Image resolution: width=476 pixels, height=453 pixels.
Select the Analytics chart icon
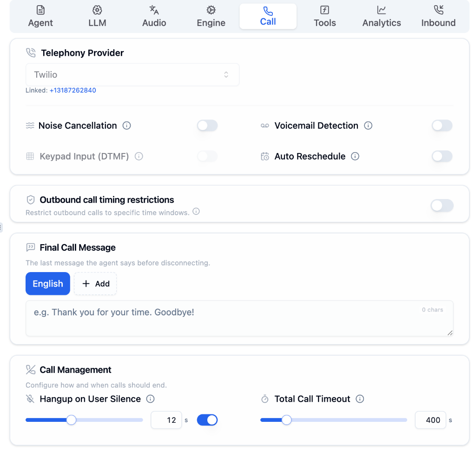point(381,9)
